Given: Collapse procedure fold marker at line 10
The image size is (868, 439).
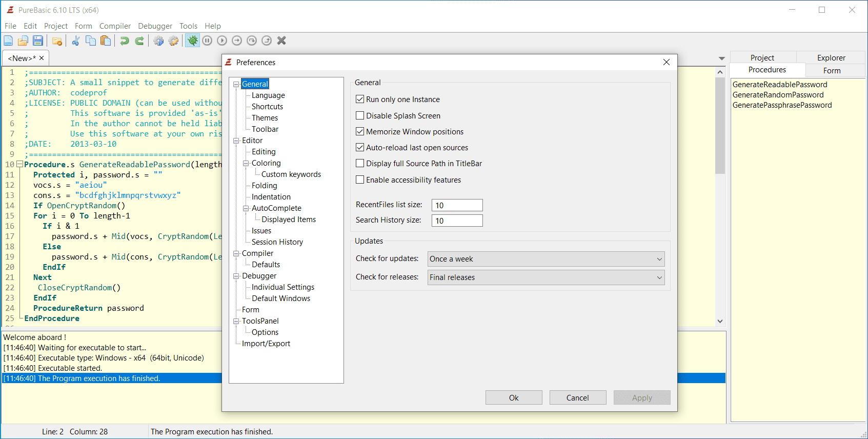Looking at the screenshot, I should coord(19,165).
